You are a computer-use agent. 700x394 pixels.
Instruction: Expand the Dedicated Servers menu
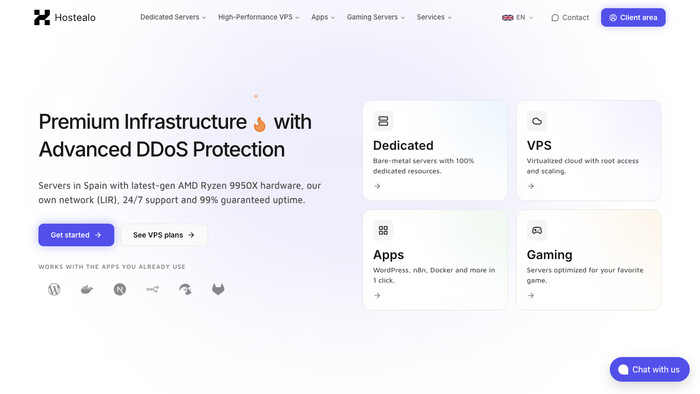(173, 17)
